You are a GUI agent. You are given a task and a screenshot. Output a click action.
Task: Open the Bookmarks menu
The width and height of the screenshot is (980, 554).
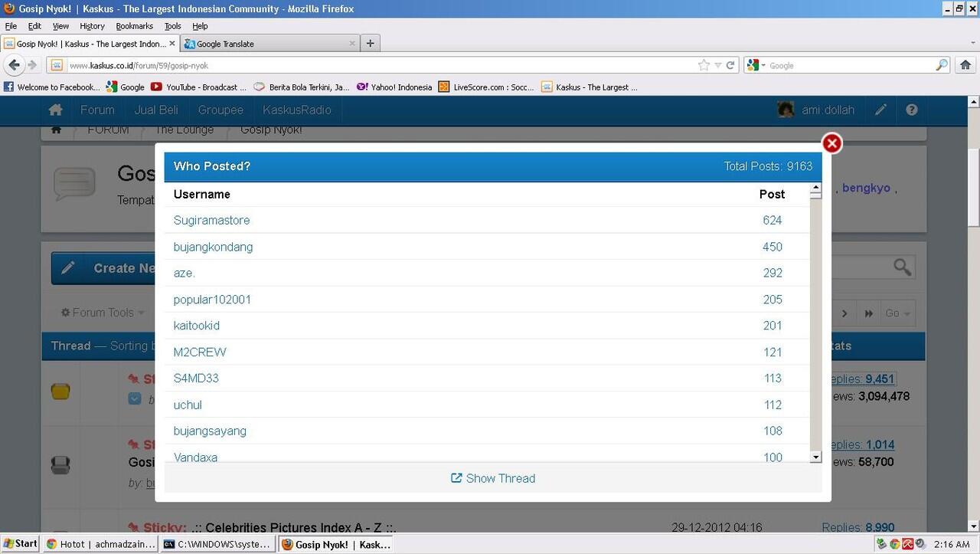click(135, 26)
